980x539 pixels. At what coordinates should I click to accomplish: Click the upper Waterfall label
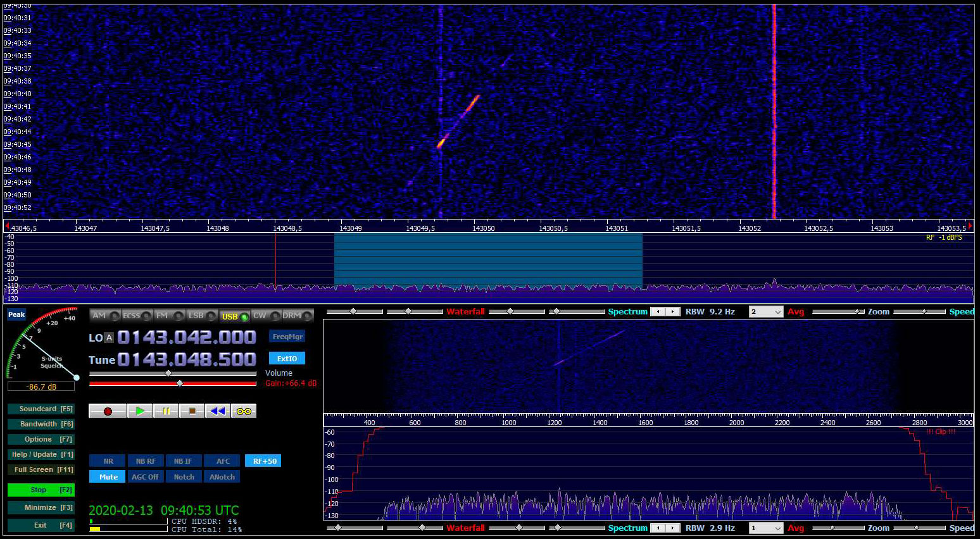[x=465, y=312]
